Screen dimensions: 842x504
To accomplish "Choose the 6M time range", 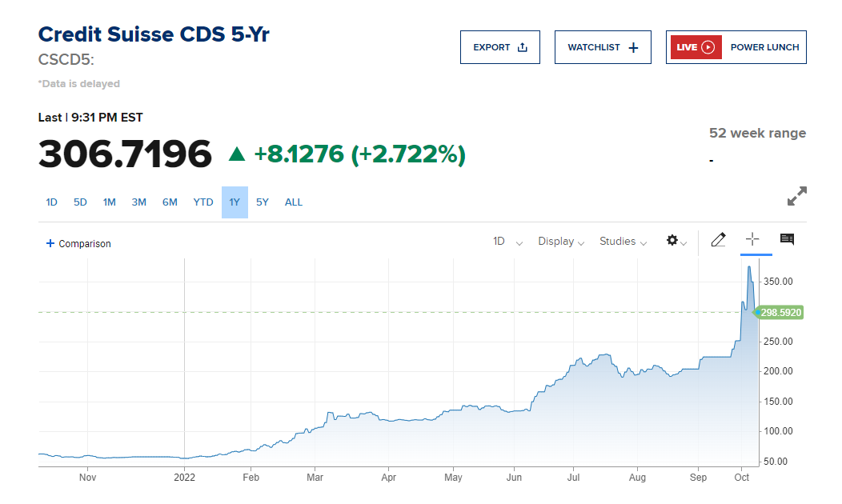I will [x=170, y=202].
